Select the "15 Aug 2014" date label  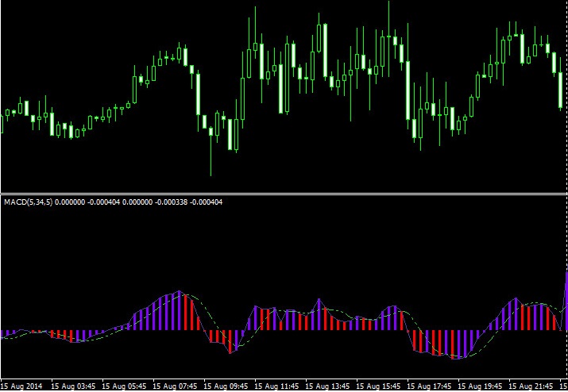click(21, 386)
